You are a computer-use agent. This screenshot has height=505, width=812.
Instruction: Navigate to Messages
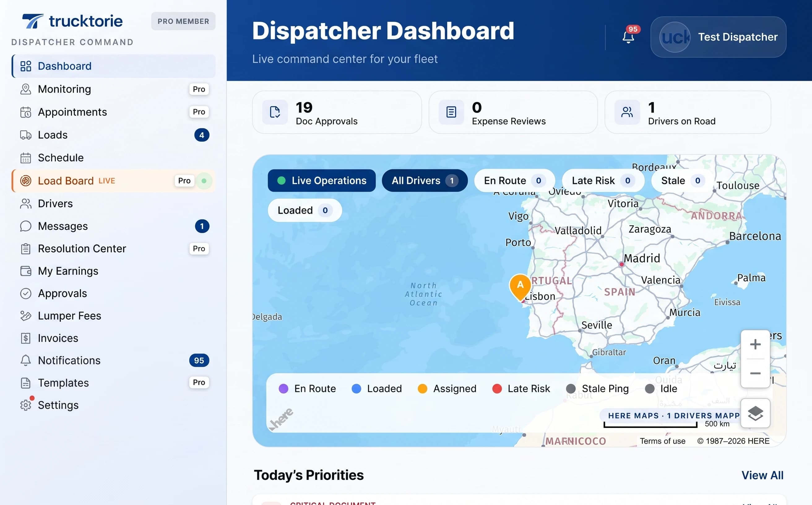(114, 226)
